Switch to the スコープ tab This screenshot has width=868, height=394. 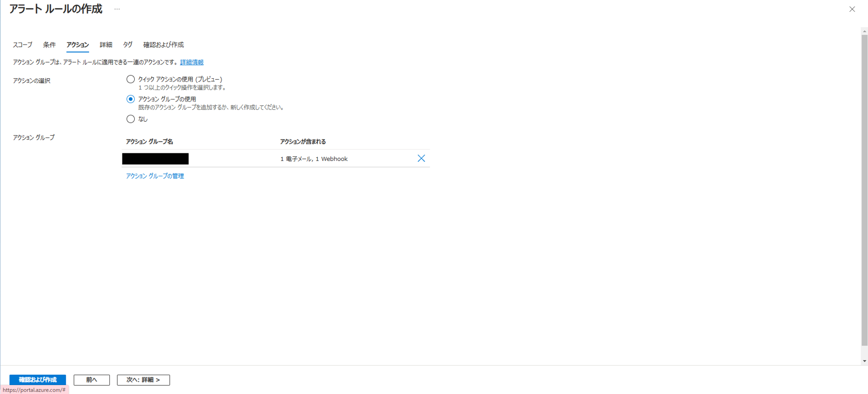click(23, 45)
